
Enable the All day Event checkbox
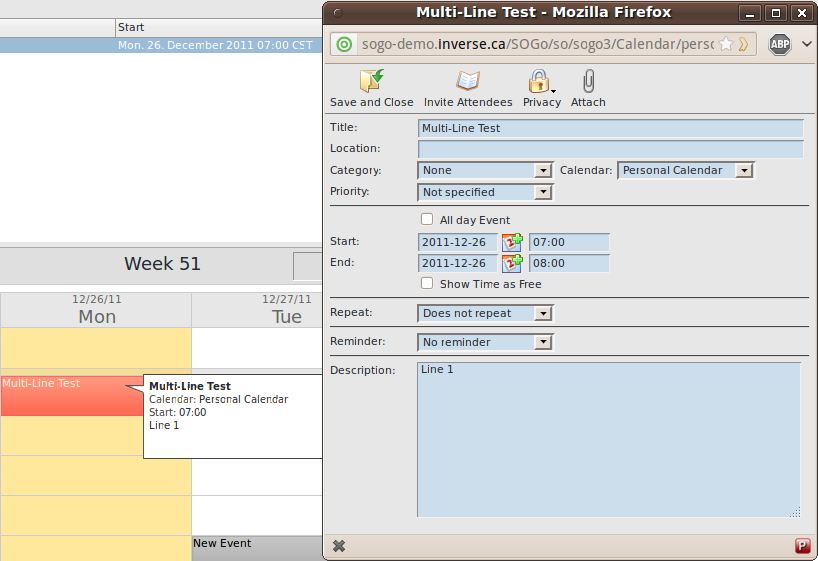[x=427, y=220]
